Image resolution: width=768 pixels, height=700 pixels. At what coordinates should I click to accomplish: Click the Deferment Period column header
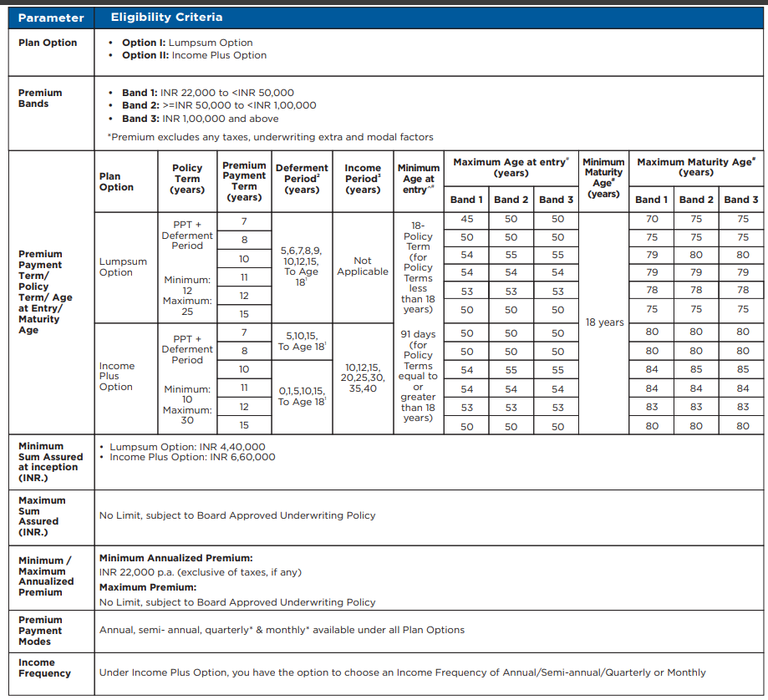coord(302,179)
